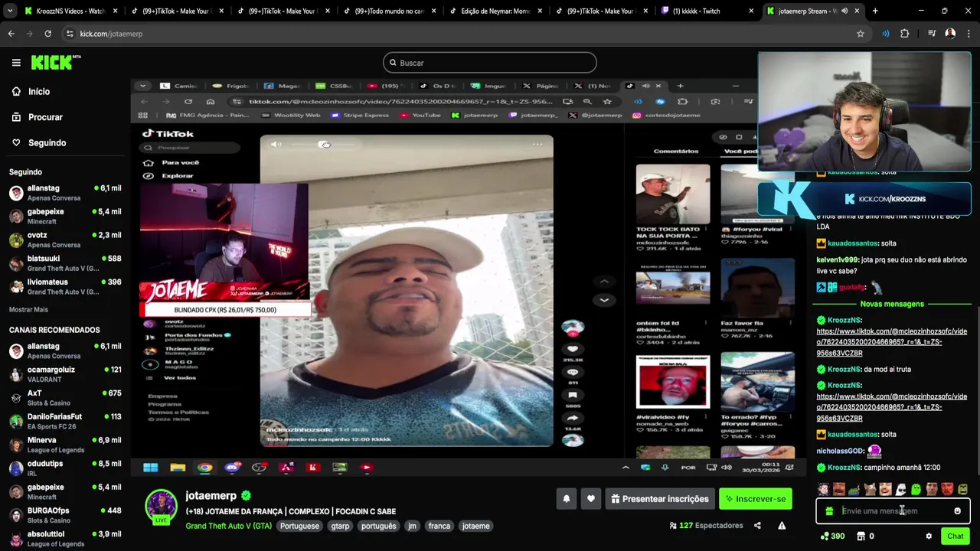
Task: Click the report warning triangle icon
Action: (x=782, y=526)
